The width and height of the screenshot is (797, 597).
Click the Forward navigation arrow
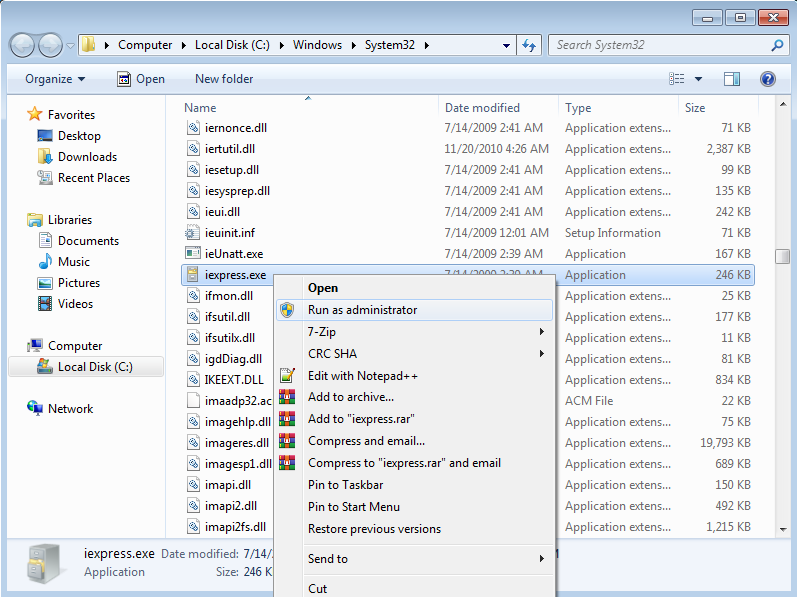[50, 46]
